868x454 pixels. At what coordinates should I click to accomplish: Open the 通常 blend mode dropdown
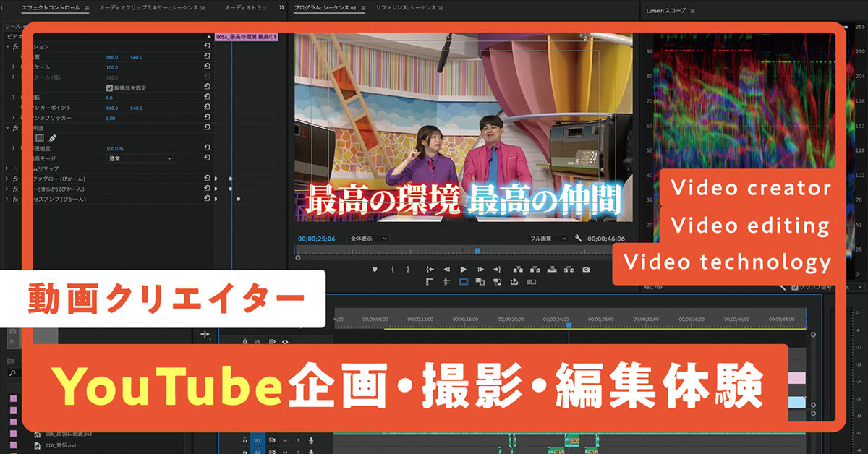pos(140,158)
